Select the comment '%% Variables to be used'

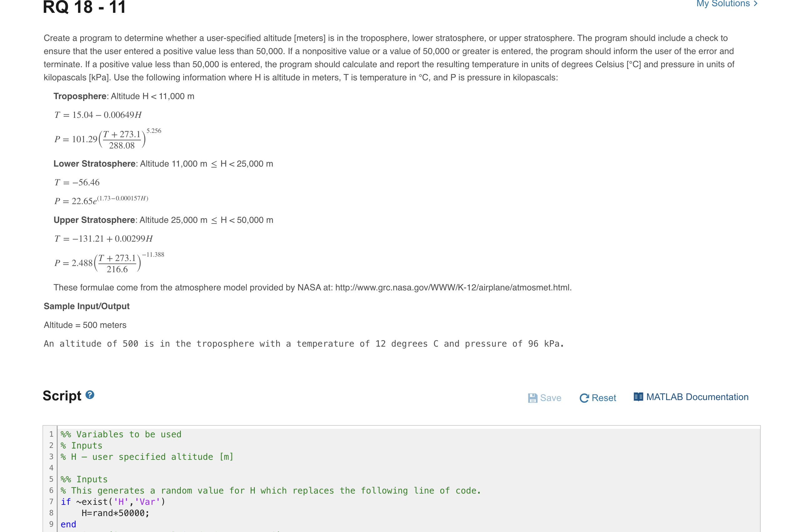coord(121,434)
